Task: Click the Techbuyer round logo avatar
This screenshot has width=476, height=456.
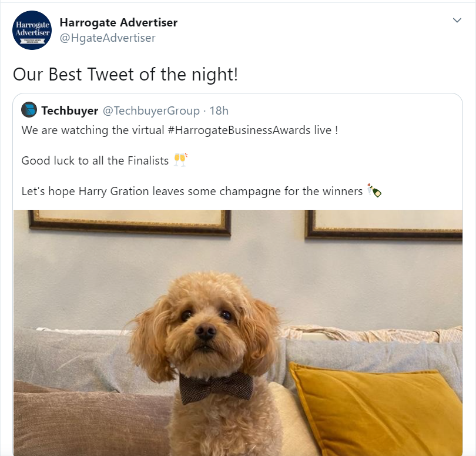Action: click(x=29, y=110)
